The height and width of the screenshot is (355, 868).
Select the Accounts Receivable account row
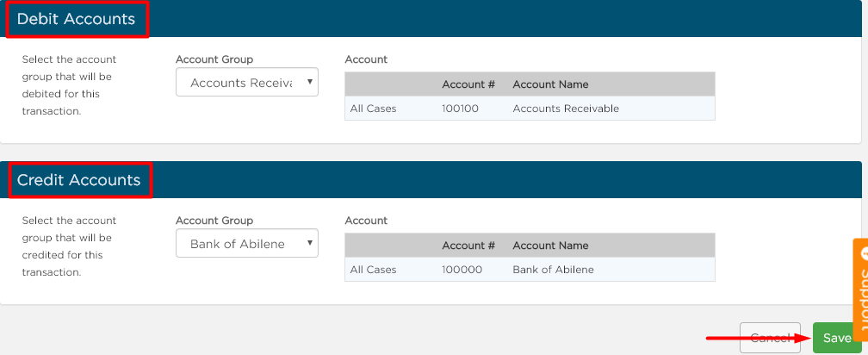point(530,109)
